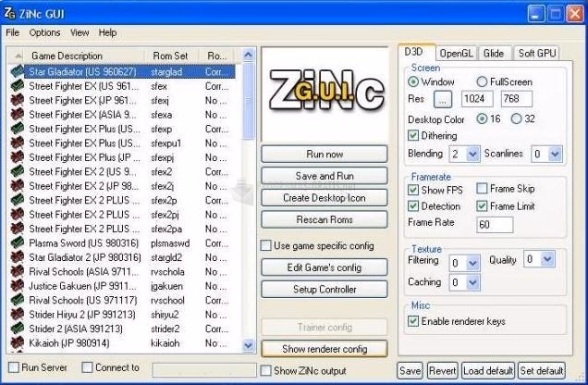Click the red chip icon for sfex2j row
Image resolution: width=588 pixels, height=385 pixels.
coord(18,185)
